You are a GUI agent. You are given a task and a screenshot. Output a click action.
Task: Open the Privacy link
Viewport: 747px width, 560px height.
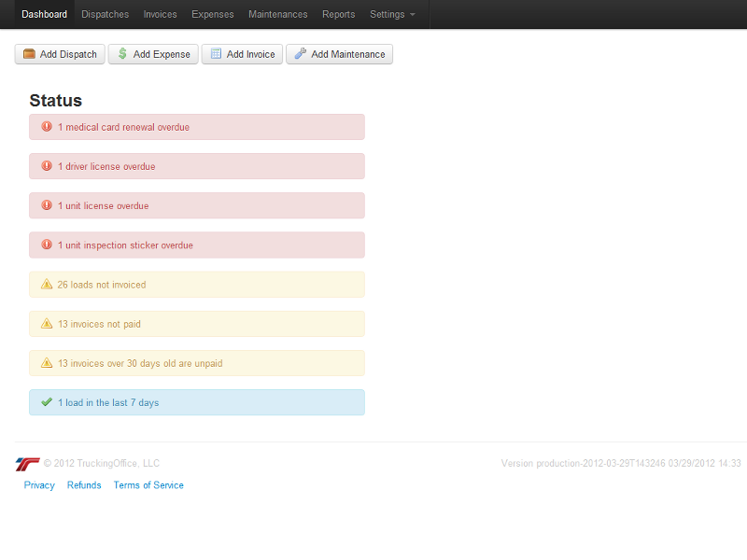pyautogui.click(x=39, y=485)
